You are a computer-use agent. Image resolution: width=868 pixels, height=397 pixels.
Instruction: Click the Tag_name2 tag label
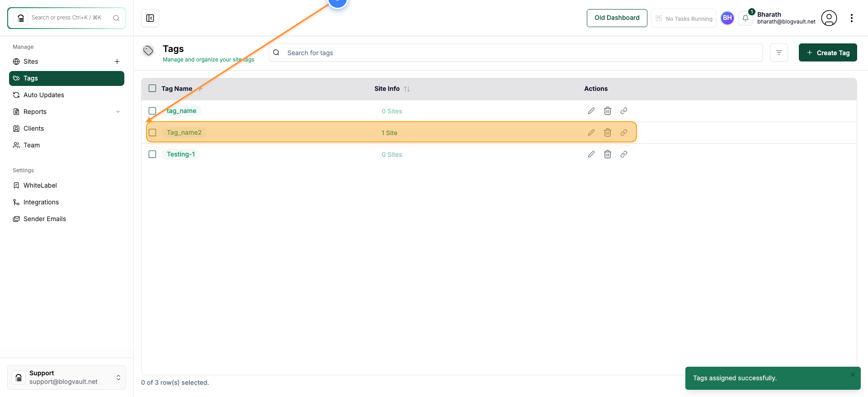pos(184,132)
